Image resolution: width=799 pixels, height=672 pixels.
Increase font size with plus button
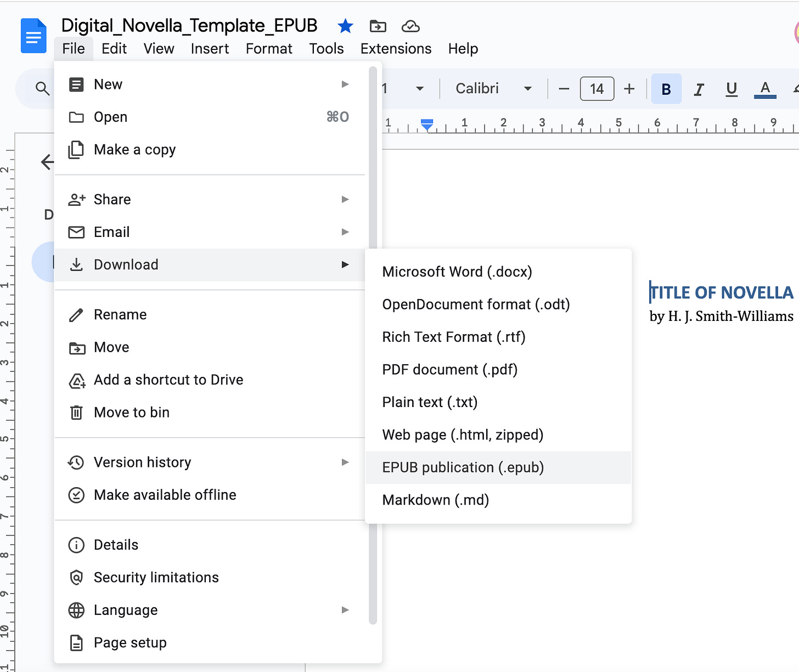click(629, 89)
